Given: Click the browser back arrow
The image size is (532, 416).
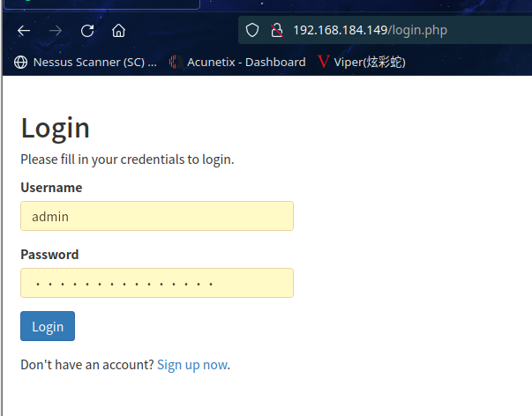Looking at the screenshot, I should coord(24,31).
